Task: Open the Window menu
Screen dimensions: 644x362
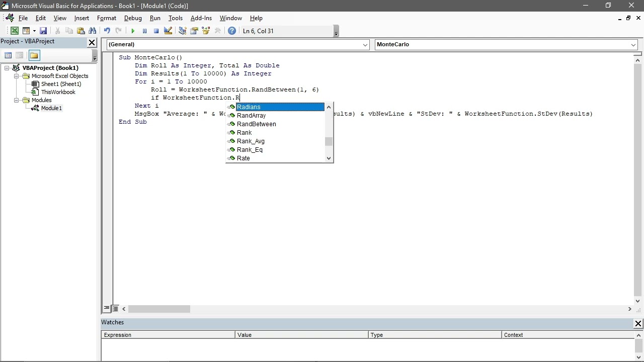Action: pos(231,18)
